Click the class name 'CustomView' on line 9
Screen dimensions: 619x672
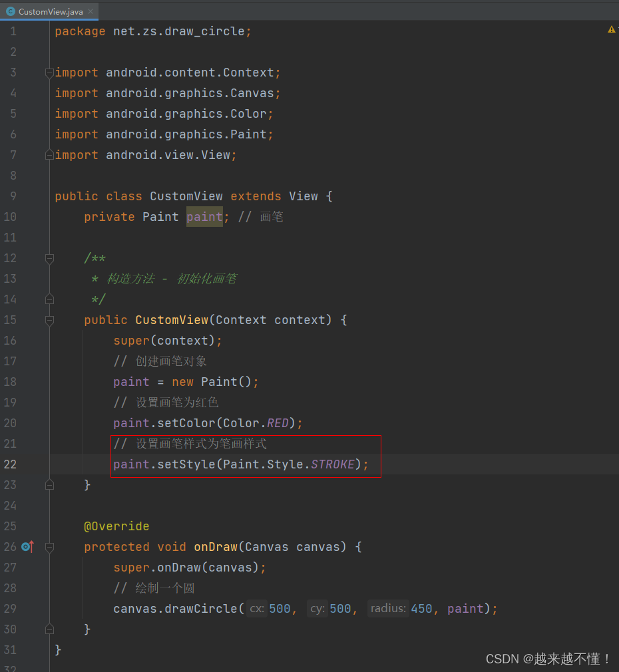(186, 196)
